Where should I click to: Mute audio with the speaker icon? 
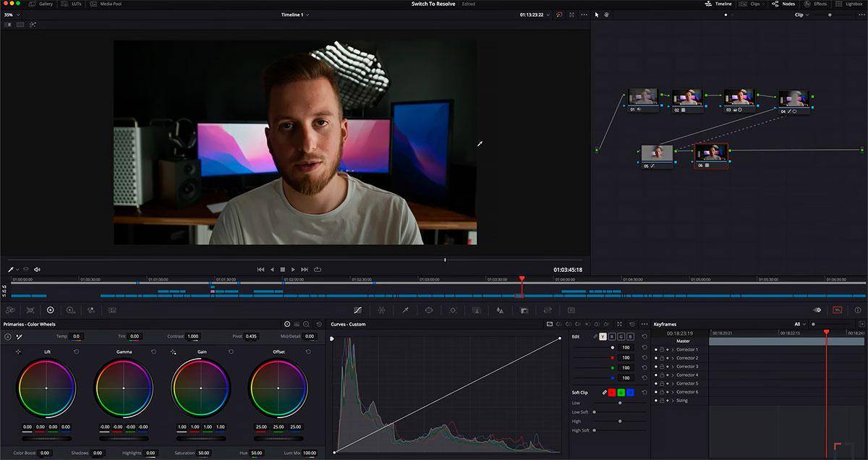(37, 269)
